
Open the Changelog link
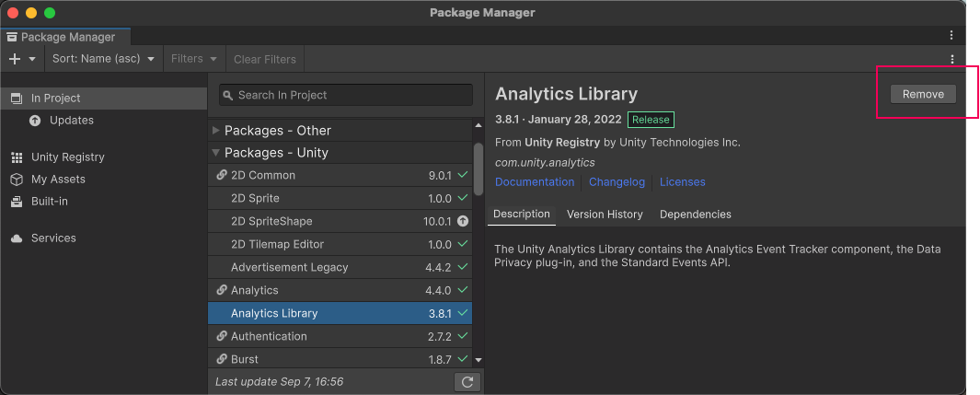pyautogui.click(x=617, y=182)
